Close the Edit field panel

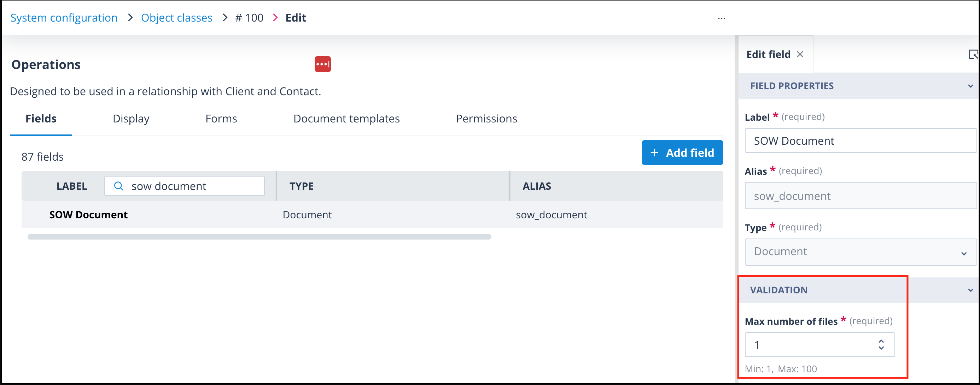click(x=800, y=54)
